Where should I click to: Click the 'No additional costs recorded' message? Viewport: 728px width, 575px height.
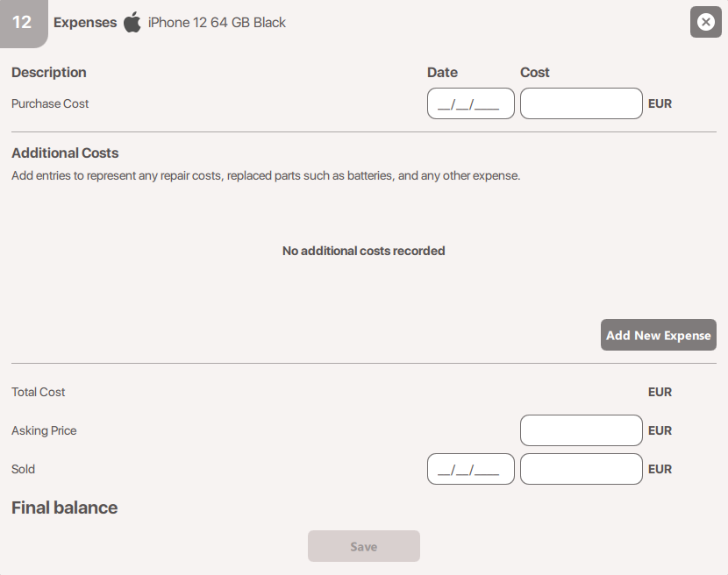tap(363, 251)
